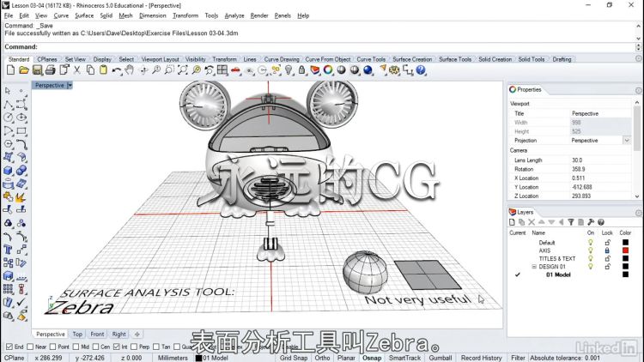The height and width of the screenshot is (362, 644).
Task: Open Help question mark in toolbar
Action: [421, 70]
